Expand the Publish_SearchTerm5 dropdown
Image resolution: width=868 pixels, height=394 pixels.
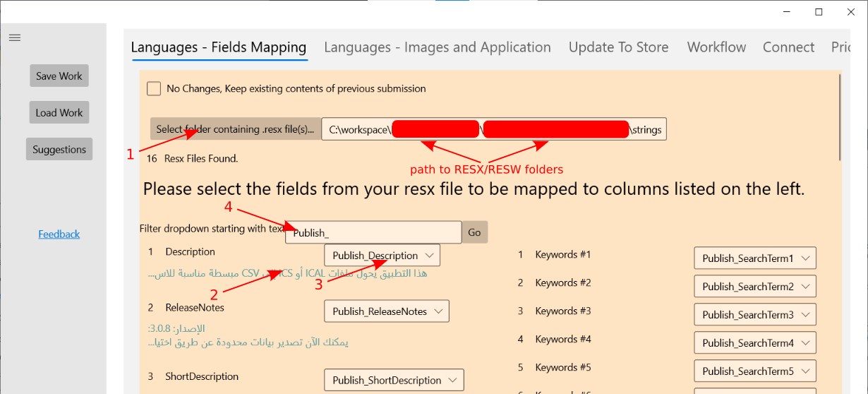(755, 371)
